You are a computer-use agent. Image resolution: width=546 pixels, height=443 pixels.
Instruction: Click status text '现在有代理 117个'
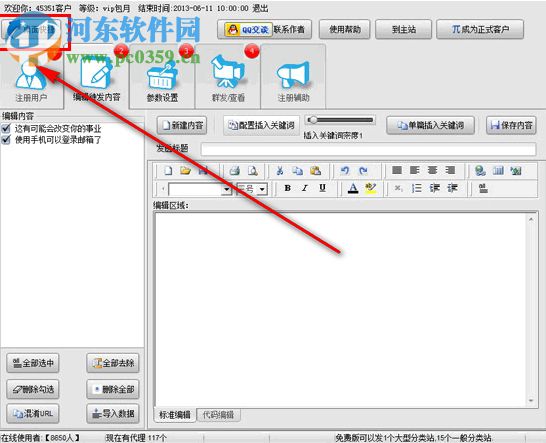136,438
